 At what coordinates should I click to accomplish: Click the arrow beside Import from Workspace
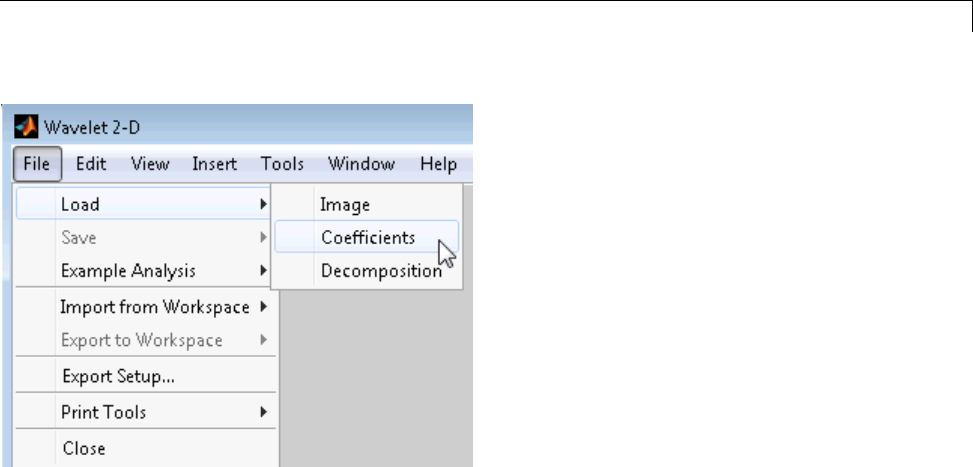[x=264, y=306]
